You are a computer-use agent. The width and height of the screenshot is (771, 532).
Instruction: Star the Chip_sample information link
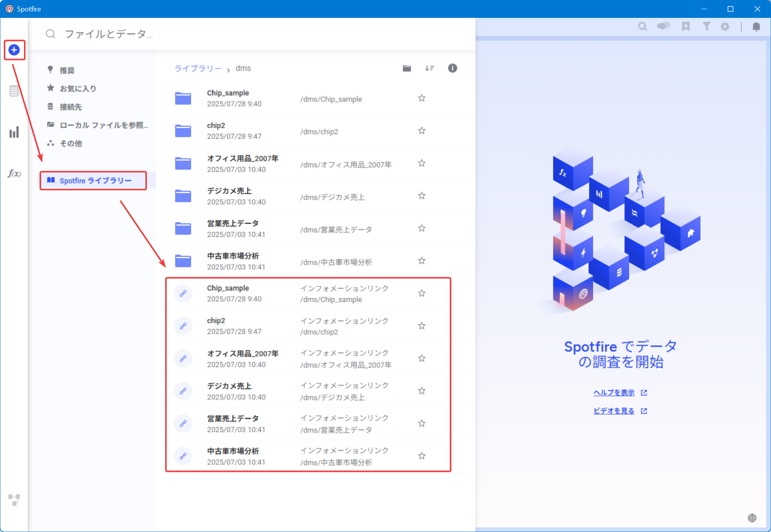click(422, 293)
